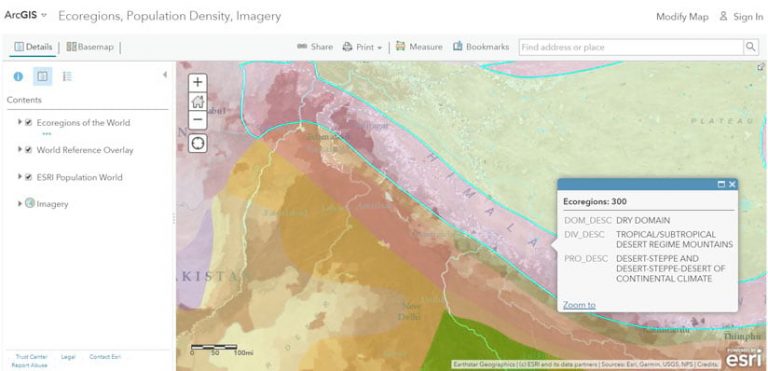The width and height of the screenshot is (768, 371).
Task: Show the map legend icon
Action: click(x=67, y=76)
